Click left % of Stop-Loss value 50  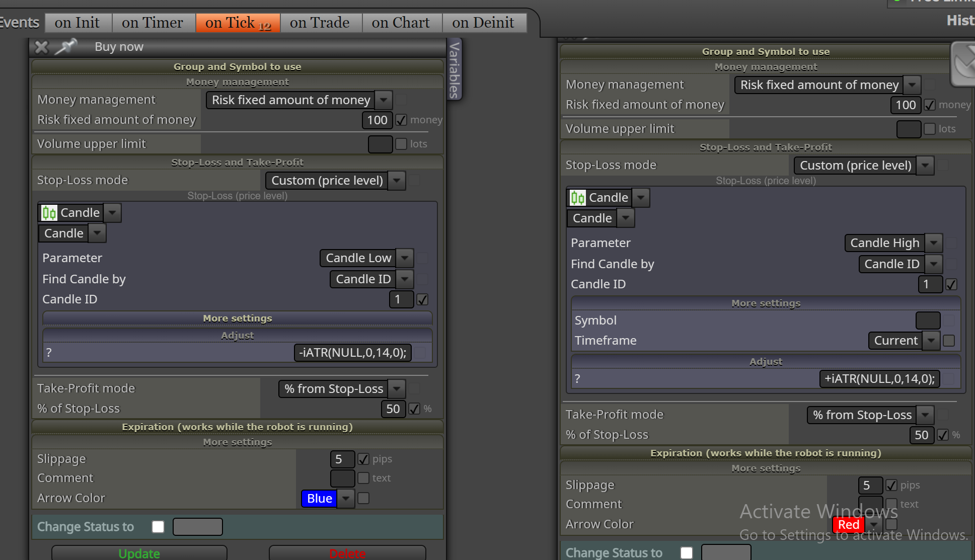pyautogui.click(x=393, y=409)
